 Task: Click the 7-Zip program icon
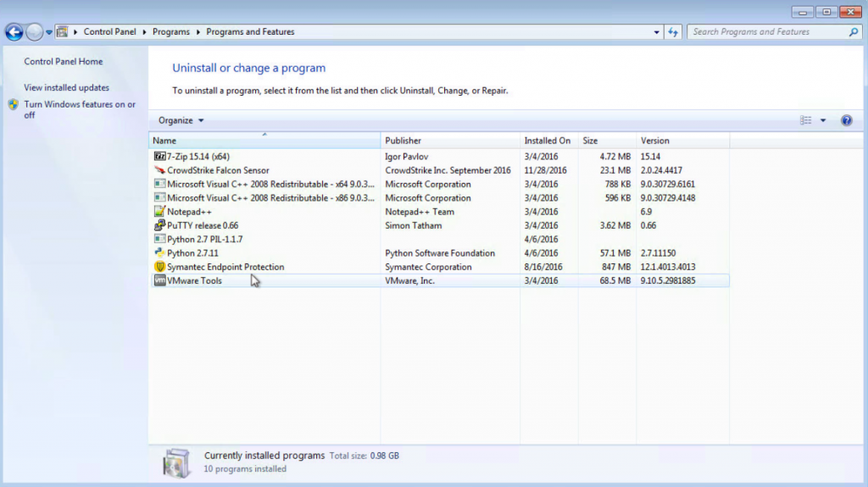point(159,156)
